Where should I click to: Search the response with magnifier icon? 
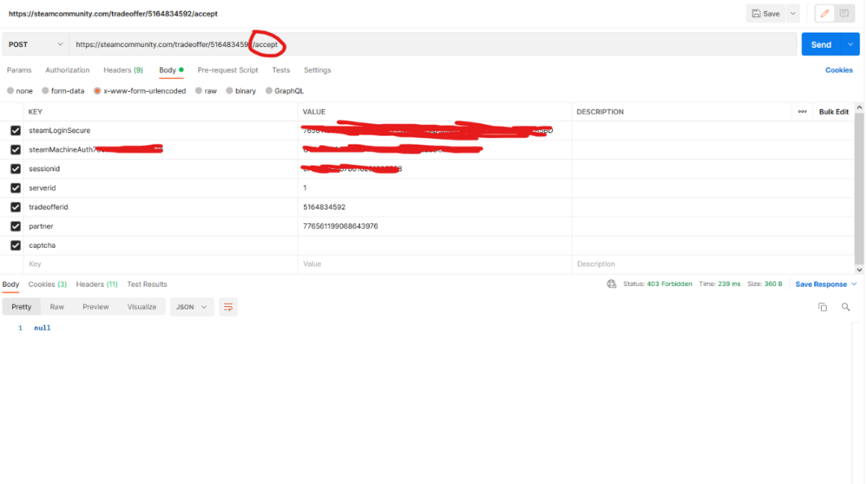tap(845, 307)
